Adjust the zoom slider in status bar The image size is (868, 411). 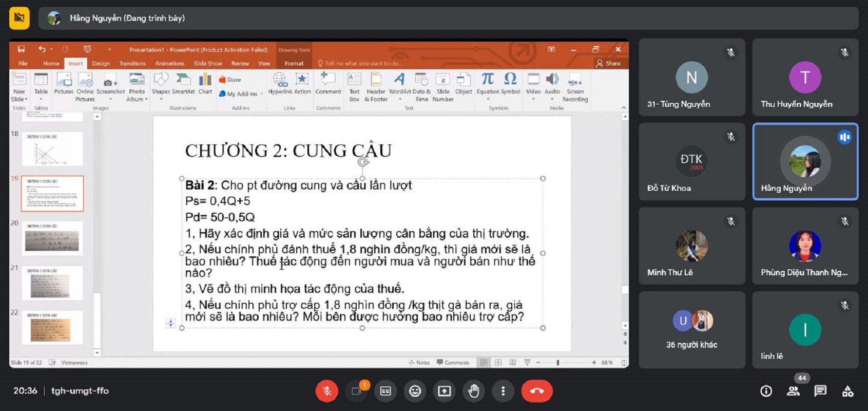click(x=558, y=363)
